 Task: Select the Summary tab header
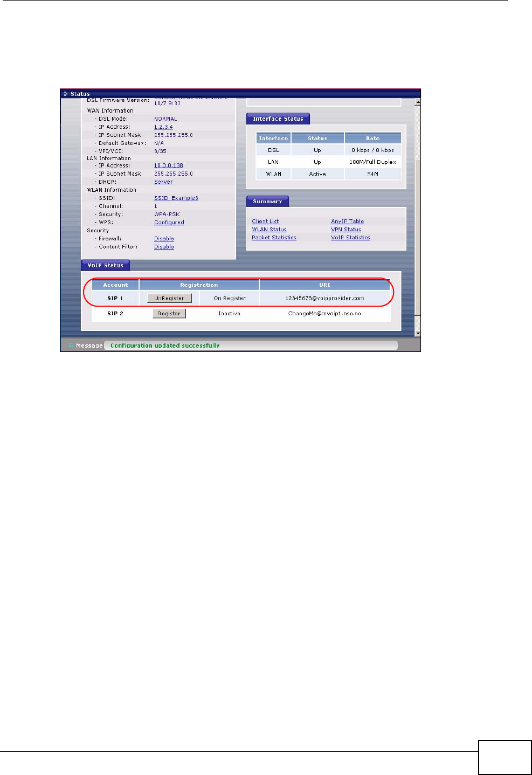(267, 202)
